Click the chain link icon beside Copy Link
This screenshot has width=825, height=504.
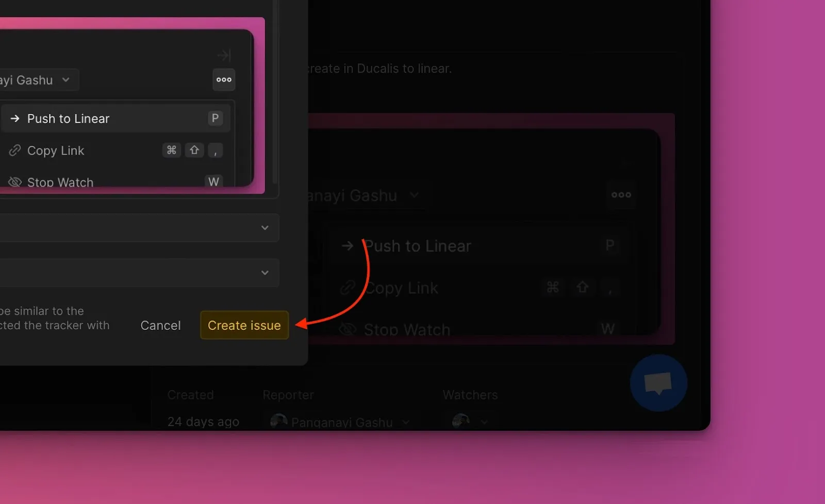click(15, 150)
